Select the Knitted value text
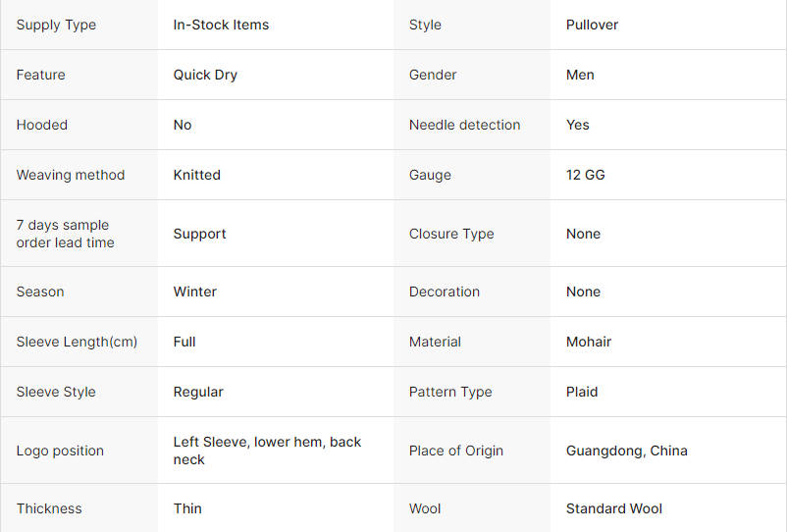 196,175
